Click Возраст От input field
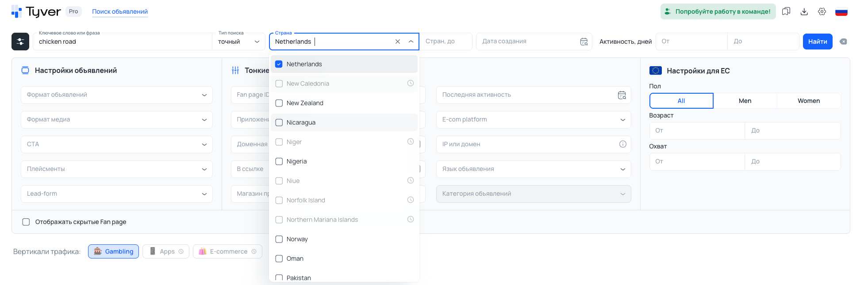Screen dimensions: 868x285 697,131
